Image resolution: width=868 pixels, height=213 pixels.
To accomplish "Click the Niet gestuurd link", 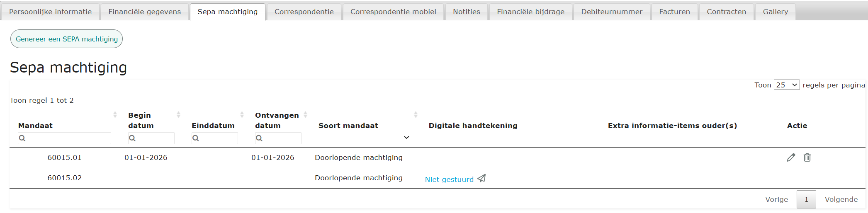I will (449, 179).
